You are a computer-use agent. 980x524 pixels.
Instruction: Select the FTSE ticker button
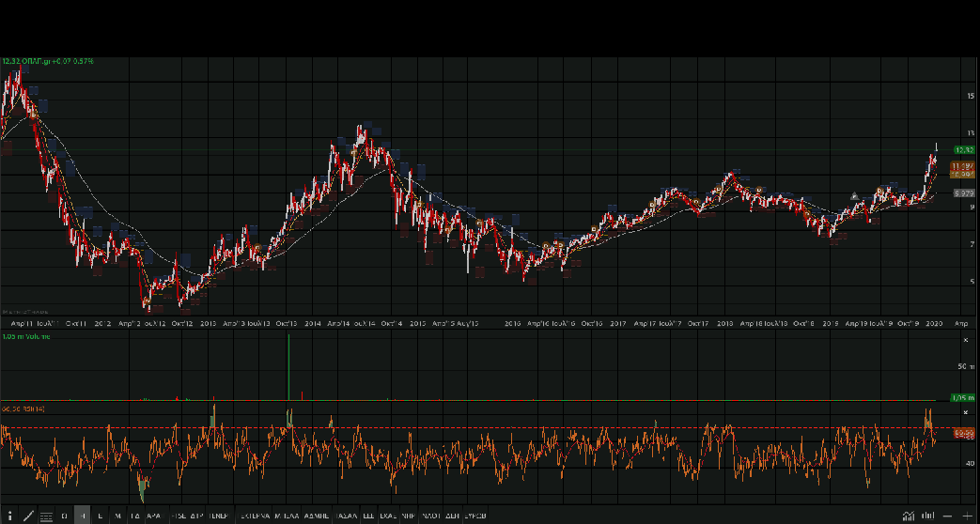178,516
